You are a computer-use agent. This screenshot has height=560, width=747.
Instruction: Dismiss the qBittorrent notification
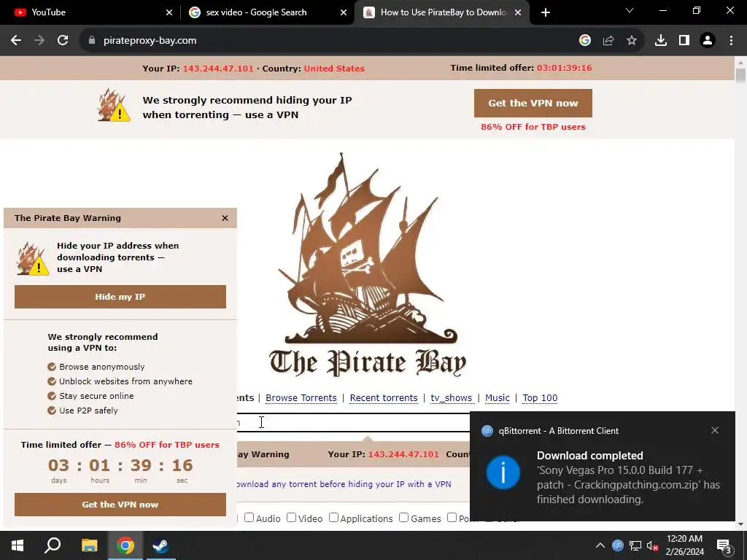tap(715, 430)
